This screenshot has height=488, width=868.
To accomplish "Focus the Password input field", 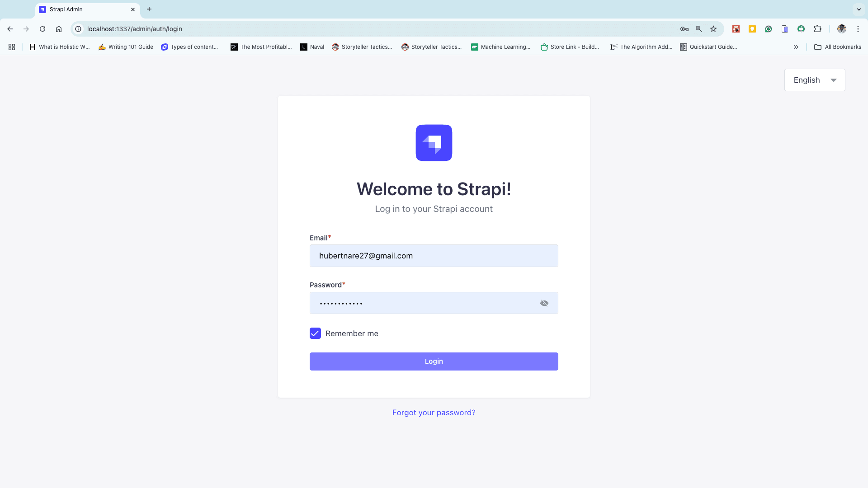I will tap(434, 303).
